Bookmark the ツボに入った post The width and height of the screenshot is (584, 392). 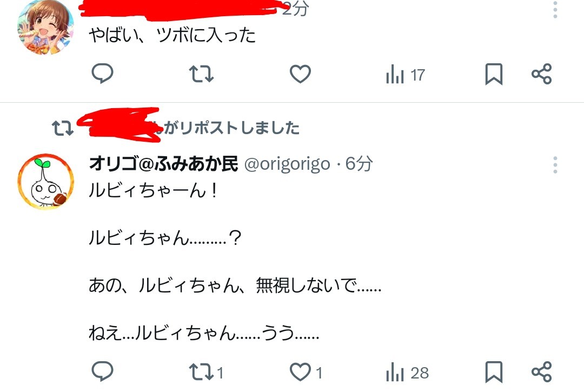(494, 74)
